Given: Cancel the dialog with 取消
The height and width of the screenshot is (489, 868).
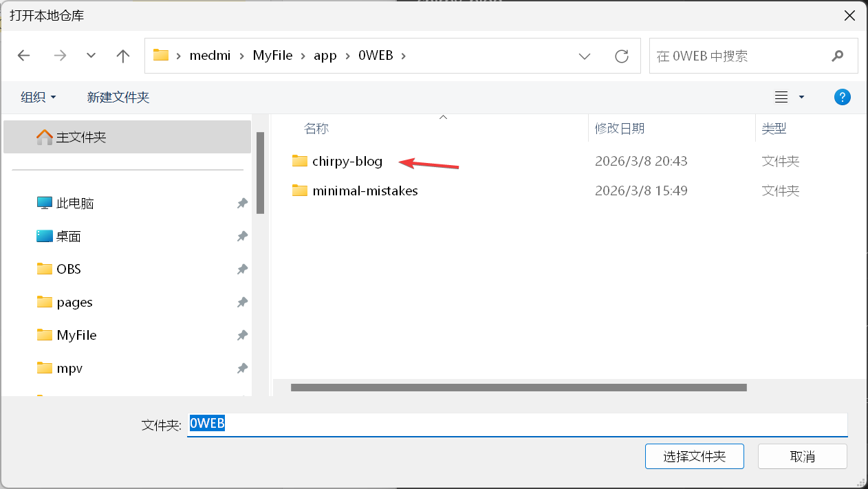Looking at the screenshot, I should [x=802, y=456].
